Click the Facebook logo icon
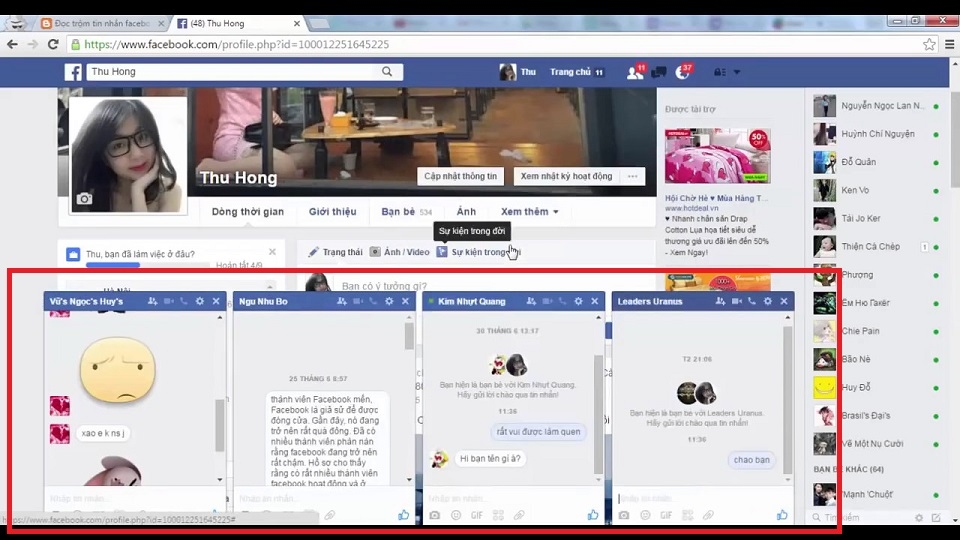Image resolution: width=960 pixels, height=540 pixels. 73,72
